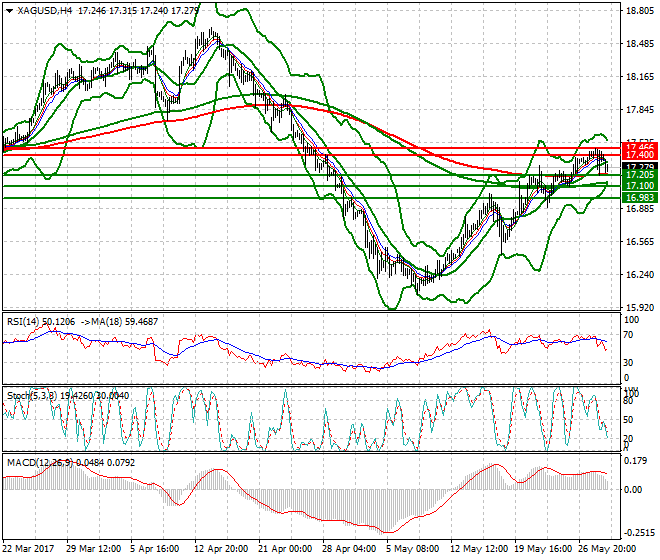The height and width of the screenshot is (560, 660).
Task: Select the green 17.100 support price label
Action: click(639, 186)
